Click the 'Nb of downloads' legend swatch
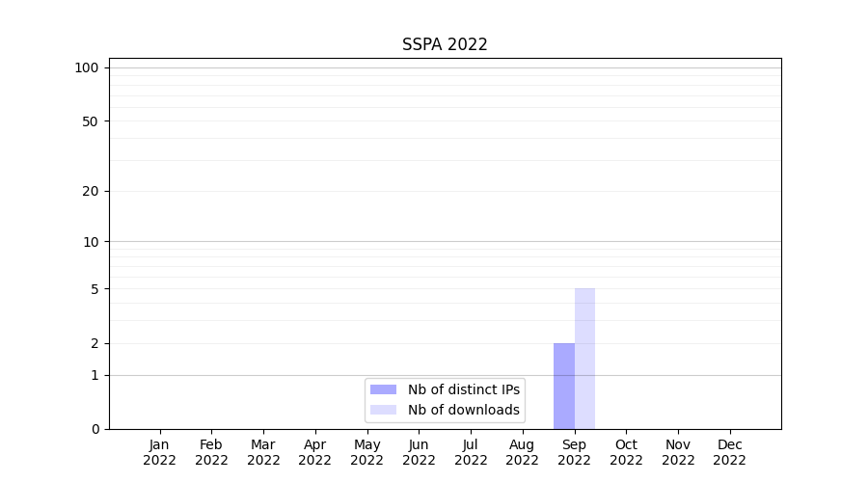The height and width of the screenshot is (482, 868). tap(383, 410)
